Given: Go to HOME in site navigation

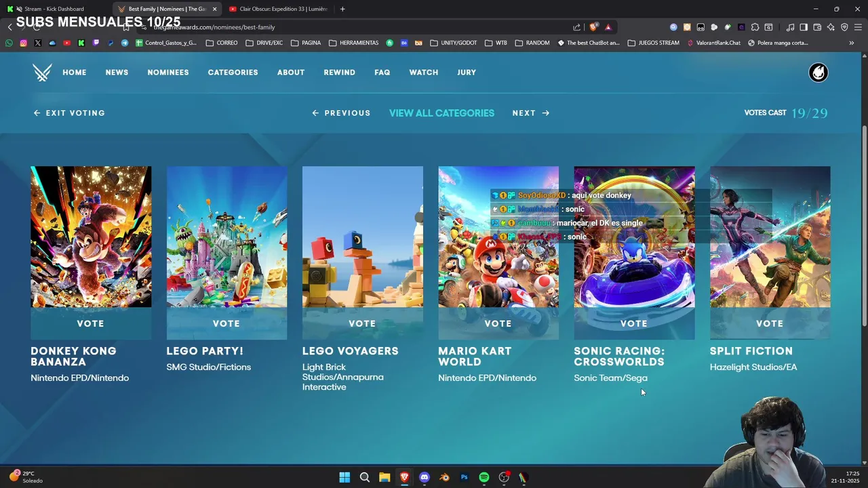Looking at the screenshot, I should [75, 73].
